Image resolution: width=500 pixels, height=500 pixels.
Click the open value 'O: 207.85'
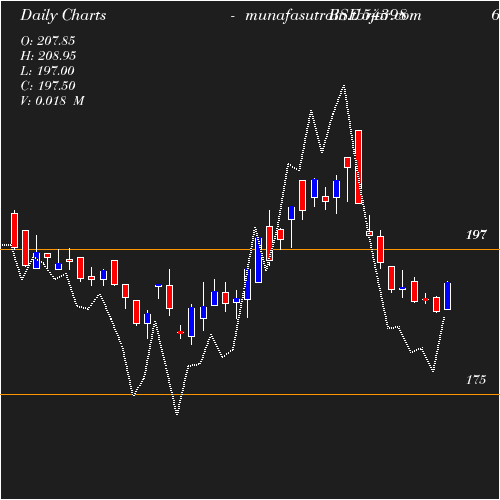pyautogui.click(x=48, y=41)
